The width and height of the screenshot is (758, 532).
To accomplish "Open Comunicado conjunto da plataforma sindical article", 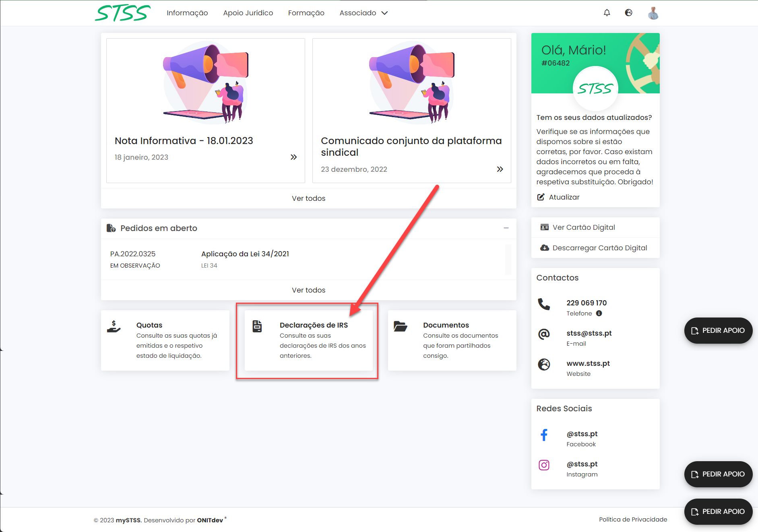I will pos(411,146).
